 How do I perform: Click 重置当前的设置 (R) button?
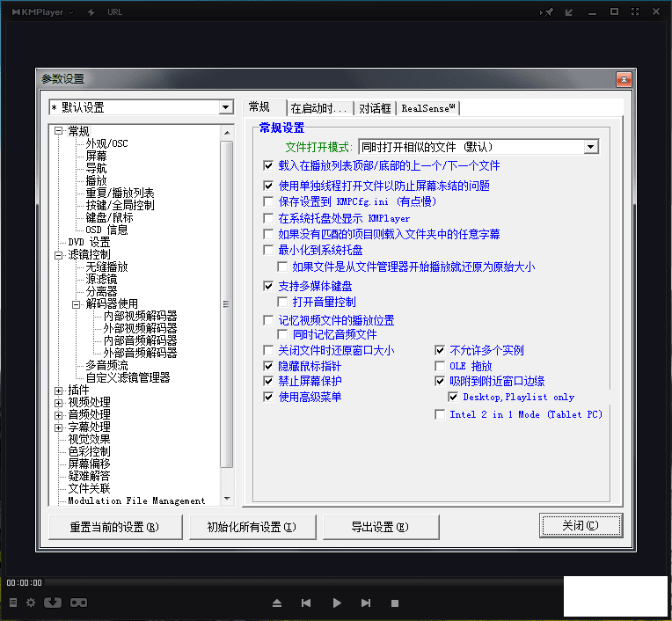tap(115, 527)
